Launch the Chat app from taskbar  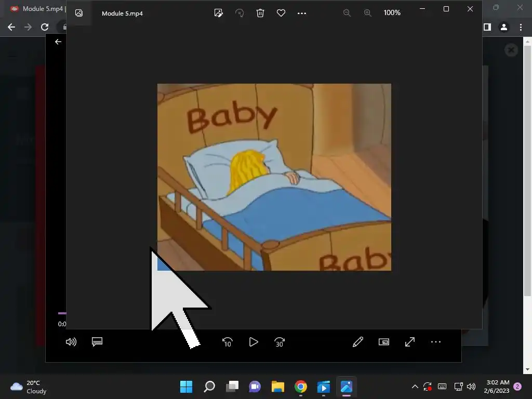coord(255,387)
